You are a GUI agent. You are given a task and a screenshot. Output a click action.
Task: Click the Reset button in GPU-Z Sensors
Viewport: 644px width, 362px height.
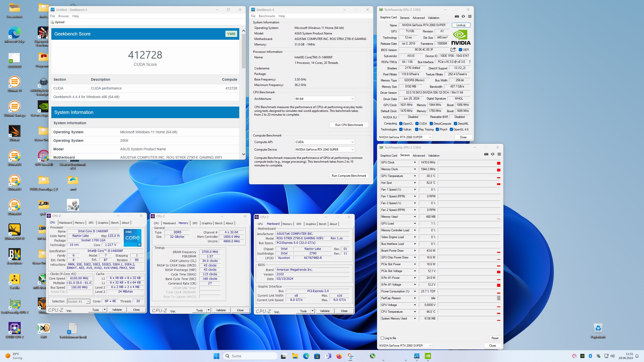pyautogui.click(x=495, y=338)
